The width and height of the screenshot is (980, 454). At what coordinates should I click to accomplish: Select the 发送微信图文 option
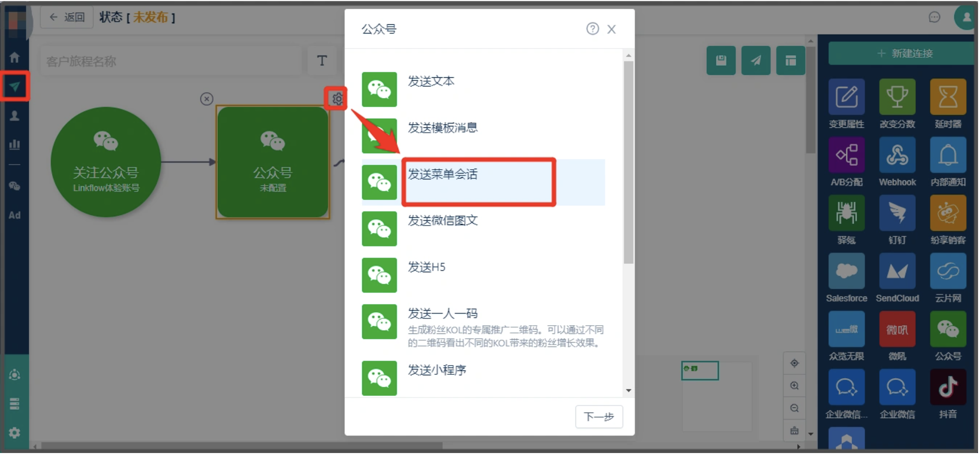tap(483, 229)
